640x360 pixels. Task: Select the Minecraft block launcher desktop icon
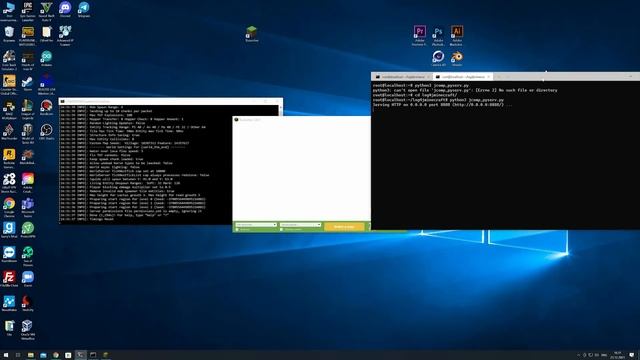251,34
